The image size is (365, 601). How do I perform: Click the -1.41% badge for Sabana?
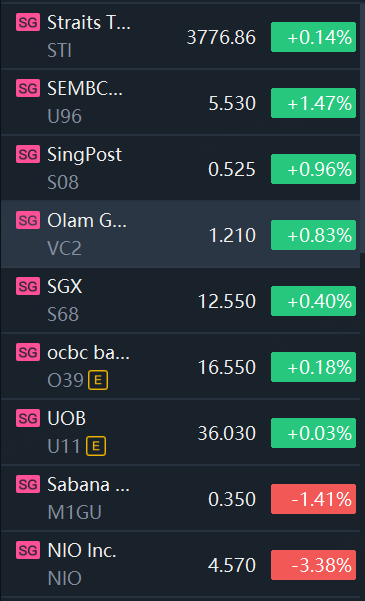point(313,499)
